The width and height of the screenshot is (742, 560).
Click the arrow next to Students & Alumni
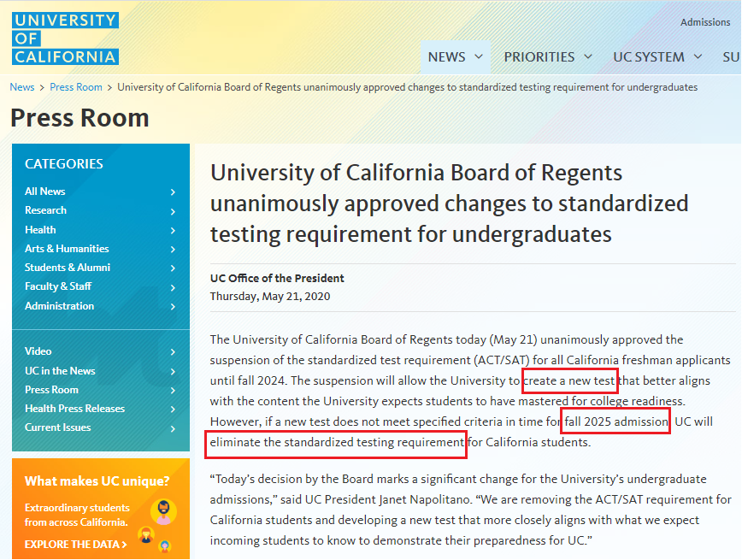173,268
